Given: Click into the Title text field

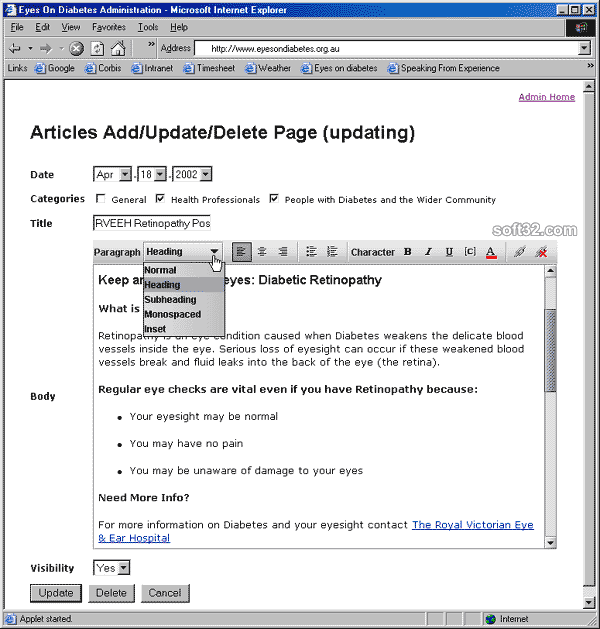Looking at the screenshot, I should coord(152,223).
